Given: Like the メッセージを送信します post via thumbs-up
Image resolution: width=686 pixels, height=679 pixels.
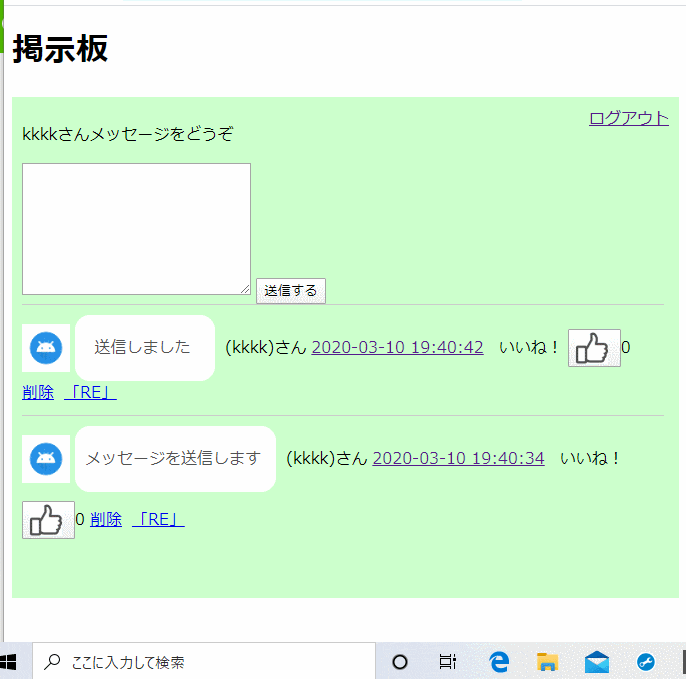Looking at the screenshot, I should tap(48, 520).
